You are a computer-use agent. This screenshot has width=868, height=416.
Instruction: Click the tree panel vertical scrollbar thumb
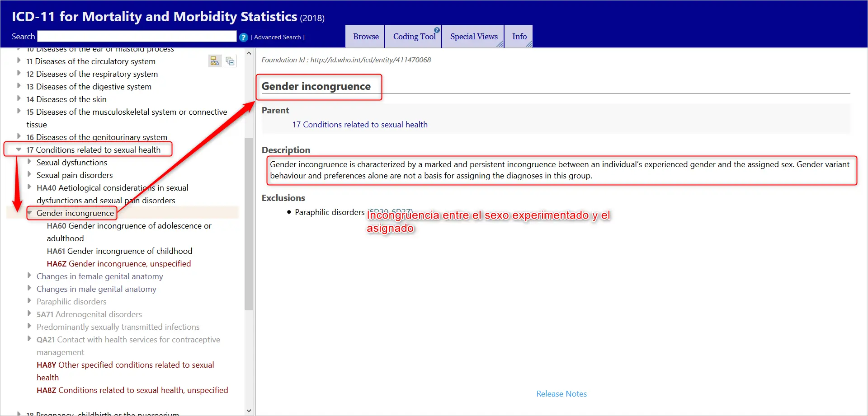pos(249,224)
